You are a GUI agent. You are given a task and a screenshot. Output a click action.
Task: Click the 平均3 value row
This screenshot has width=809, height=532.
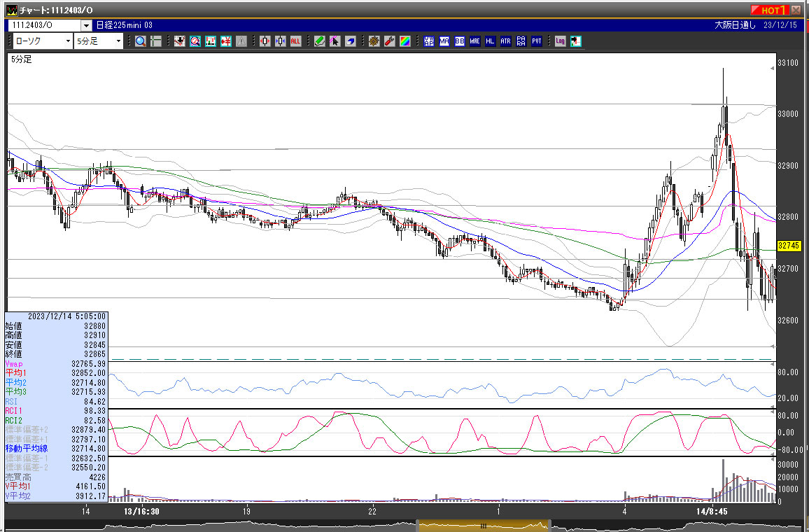(x=56, y=391)
